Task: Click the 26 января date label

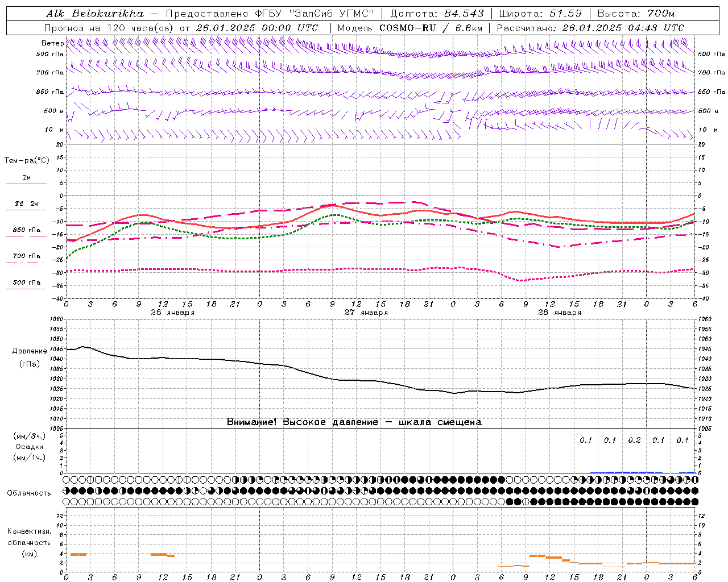Action: pyautogui.click(x=172, y=312)
